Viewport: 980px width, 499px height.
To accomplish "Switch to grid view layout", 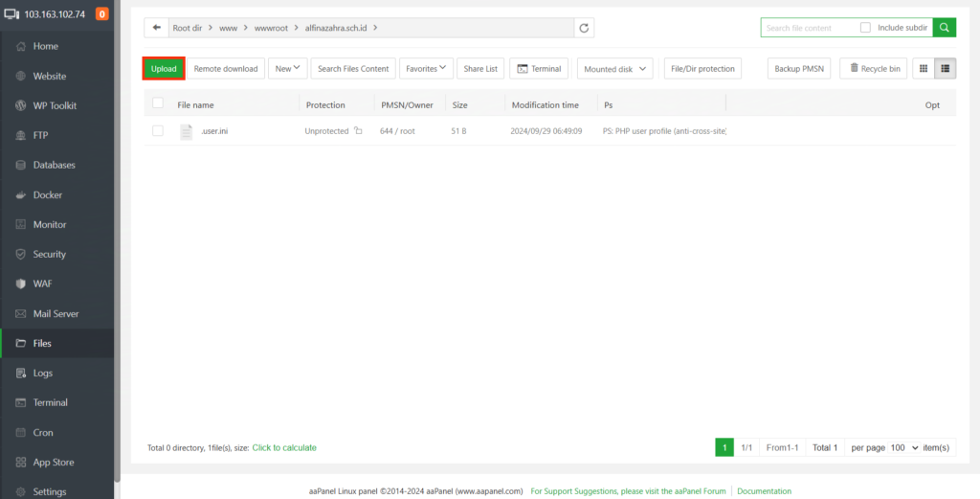I will pyautogui.click(x=924, y=68).
